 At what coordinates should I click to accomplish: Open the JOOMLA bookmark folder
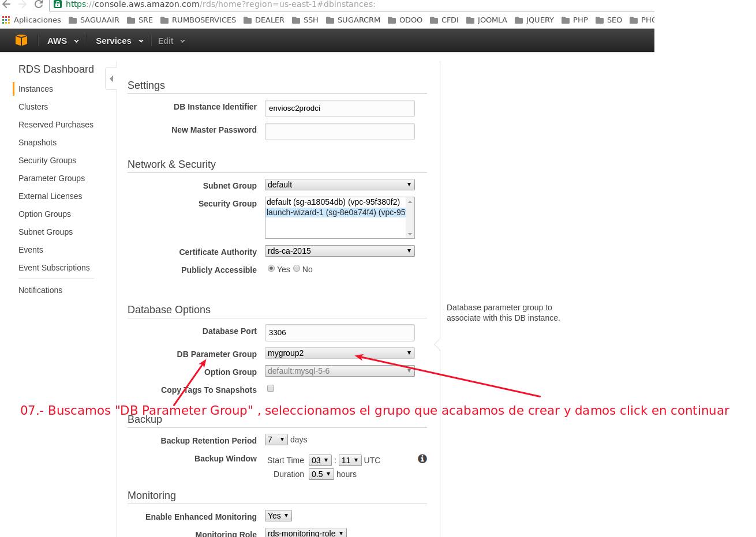tap(486, 20)
